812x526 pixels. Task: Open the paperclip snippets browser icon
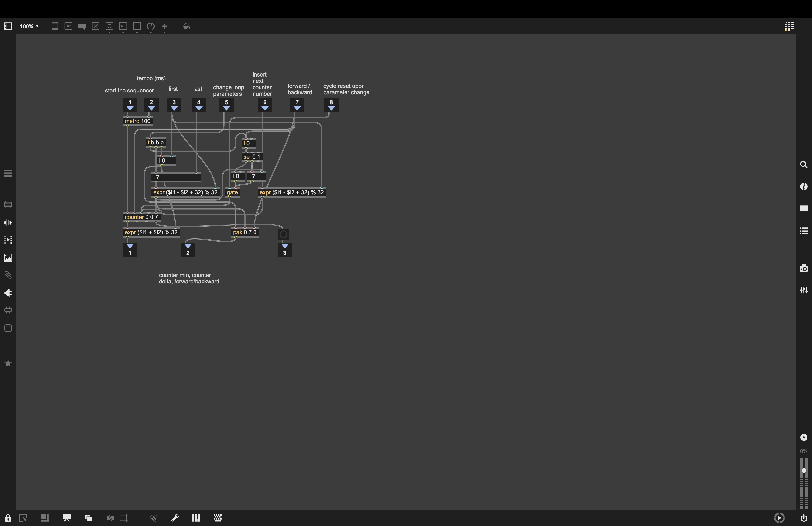coord(8,275)
